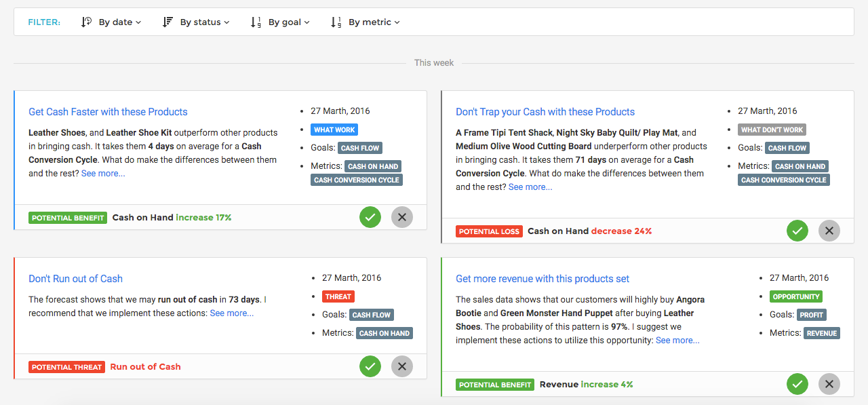The image size is (868, 405).
Task: Dismiss the Get Cash Faster insight with X
Action: 402,217
